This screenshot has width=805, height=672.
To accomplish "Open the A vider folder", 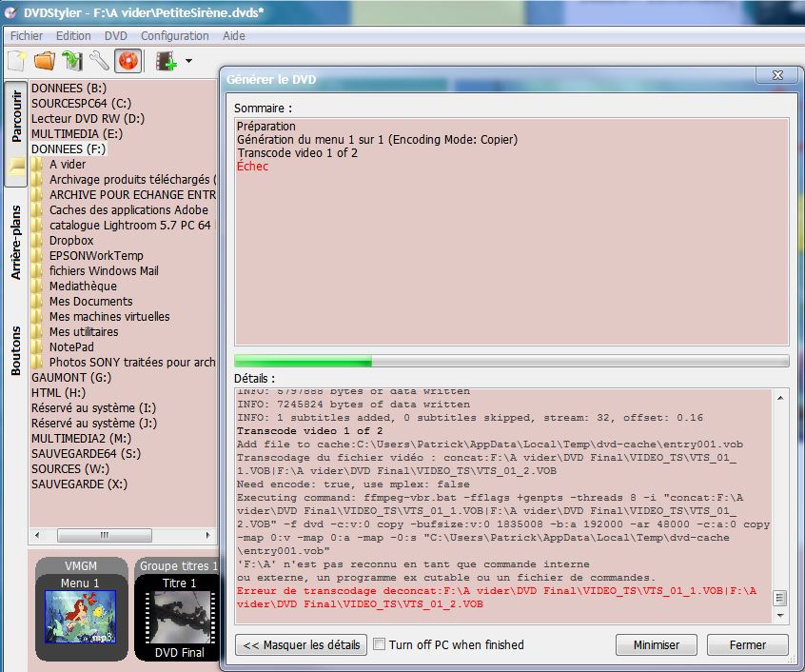I will (x=68, y=165).
